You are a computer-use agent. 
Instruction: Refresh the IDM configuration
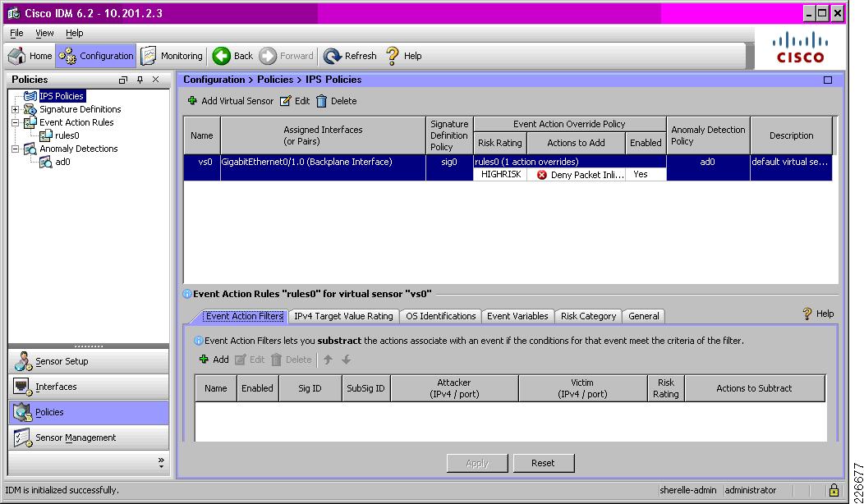[x=350, y=56]
